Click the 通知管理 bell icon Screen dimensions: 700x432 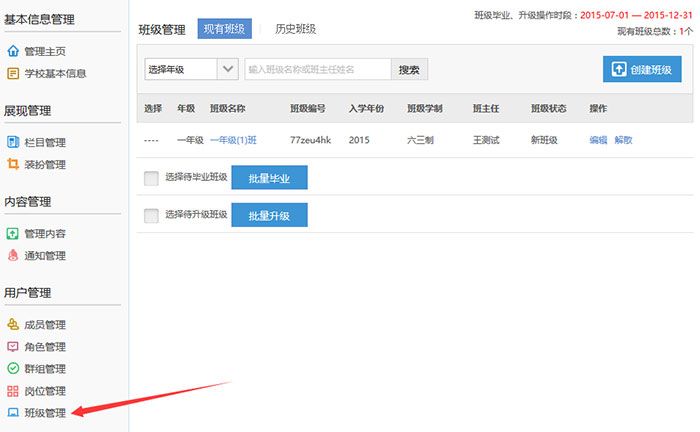[13, 256]
